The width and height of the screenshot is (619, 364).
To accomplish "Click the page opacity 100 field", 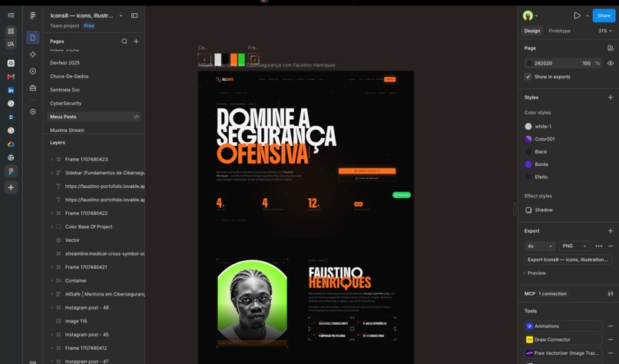I will (x=586, y=63).
